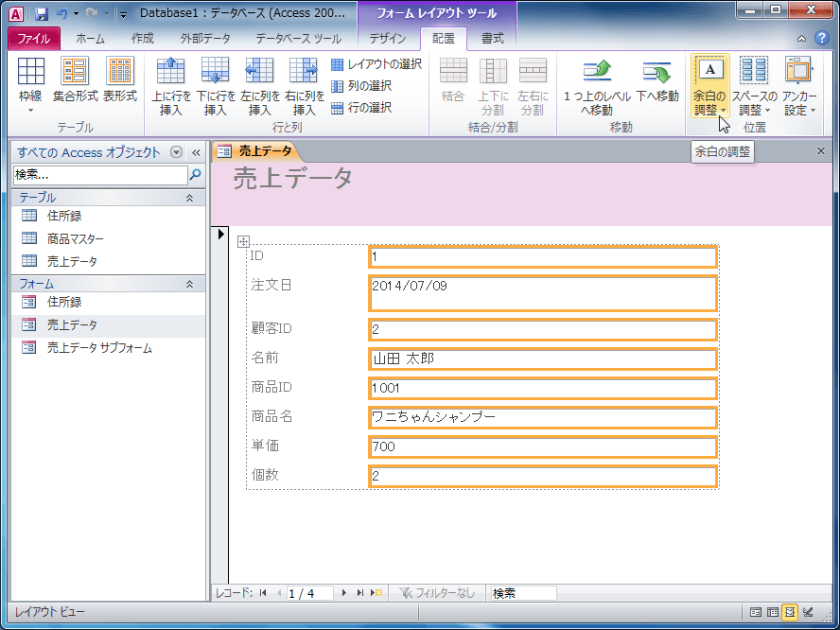Viewport: 840px width, 630px height.
Task: Click the 単価 field containing 700
Action: point(543,446)
